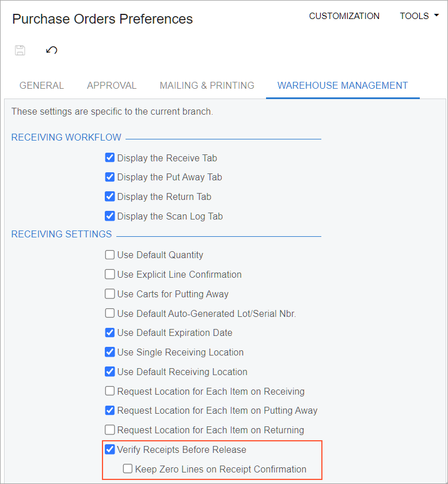448x484 pixels.
Task: Disable Display the Return Tab checkbox
Action: [110, 196]
